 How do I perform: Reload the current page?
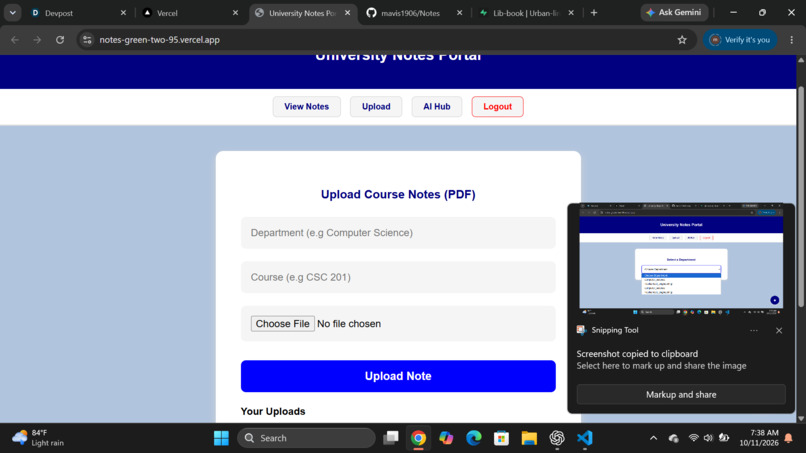coord(60,40)
